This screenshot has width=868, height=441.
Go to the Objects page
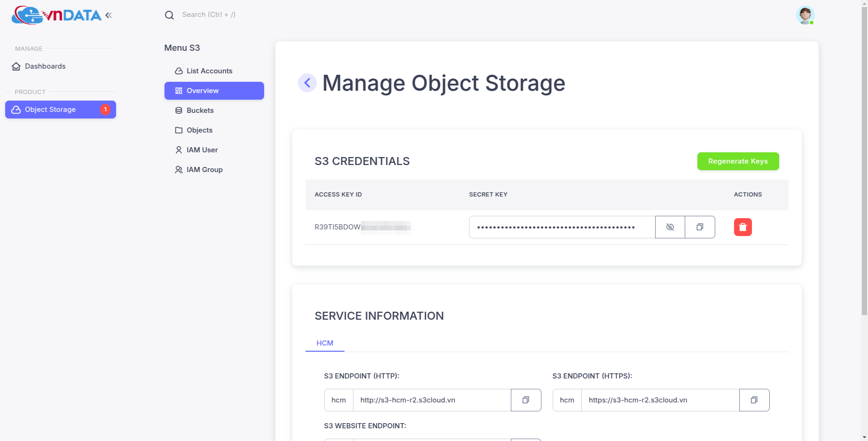(x=199, y=130)
